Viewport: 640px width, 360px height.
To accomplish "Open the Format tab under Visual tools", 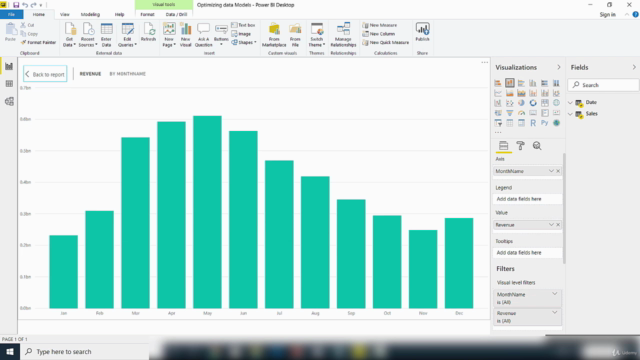I will (x=147, y=14).
